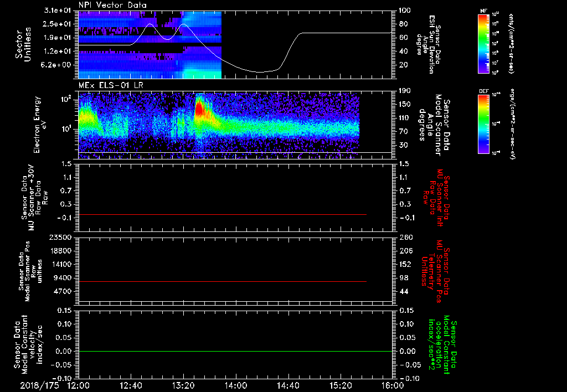Image resolution: width=567 pixels, height=392 pixels.
Task: Click the 12:40 time axis label
Action: (x=131, y=385)
